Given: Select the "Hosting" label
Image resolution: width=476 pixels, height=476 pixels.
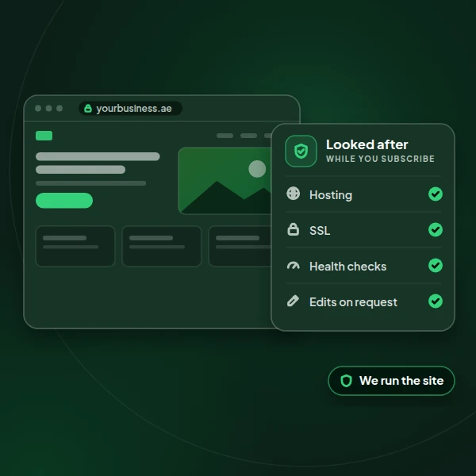Looking at the screenshot, I should pos(331,195).
